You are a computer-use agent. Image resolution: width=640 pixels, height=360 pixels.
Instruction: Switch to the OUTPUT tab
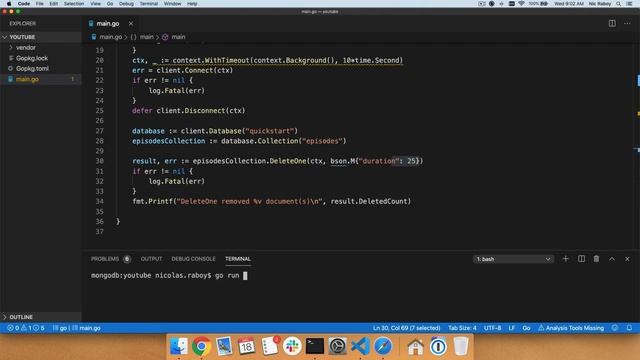[x=151, y=259]
